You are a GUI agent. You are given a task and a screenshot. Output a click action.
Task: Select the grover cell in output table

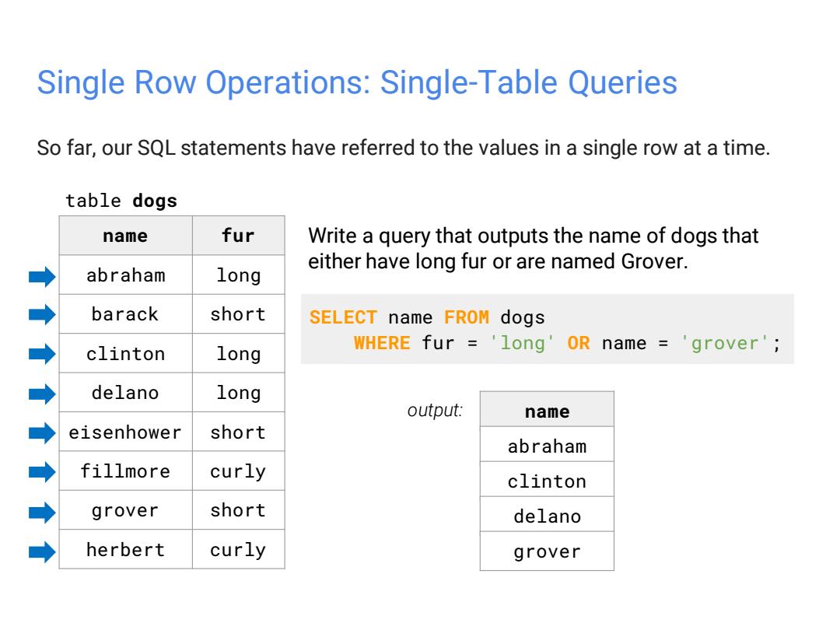[547, 551]
